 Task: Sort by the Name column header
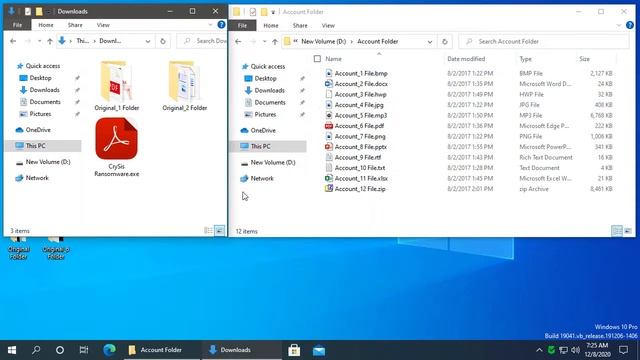[x=333, y=59]
